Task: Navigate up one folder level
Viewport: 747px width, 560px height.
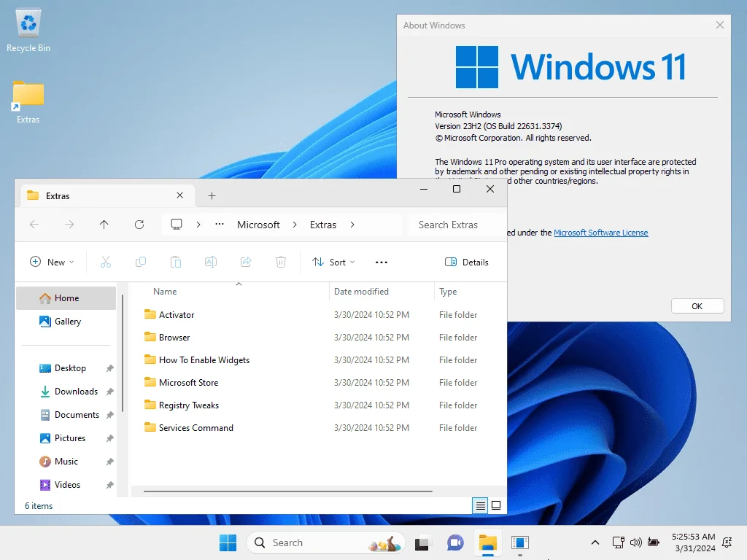Action: pos(104,225)
